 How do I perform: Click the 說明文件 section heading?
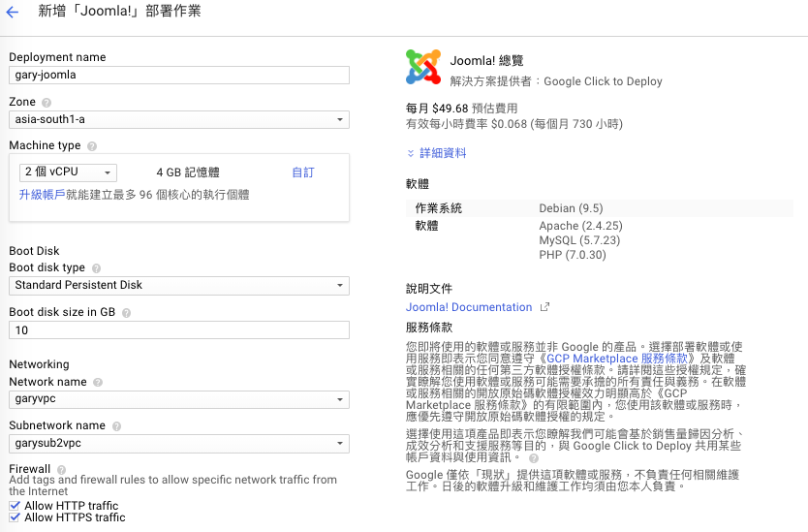pos(429,289)
